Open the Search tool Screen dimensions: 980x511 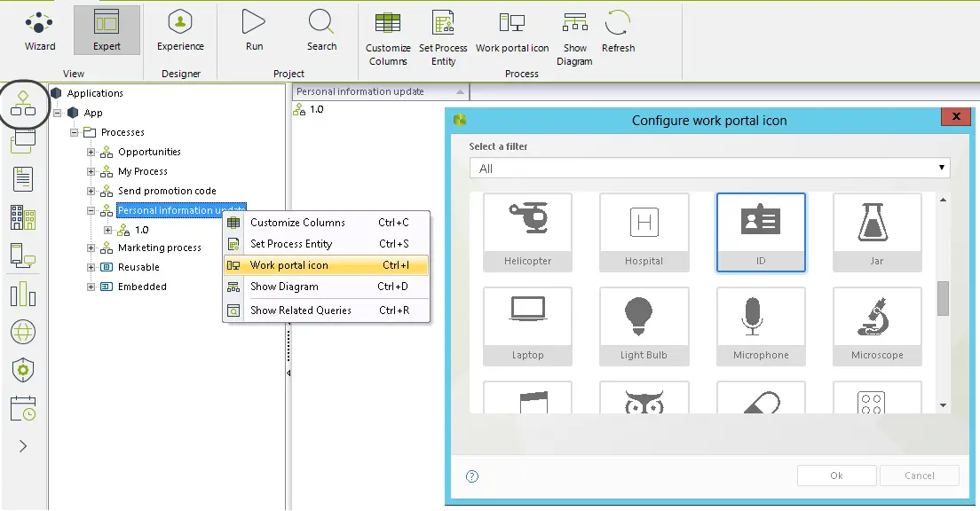(x=321, y=30)
